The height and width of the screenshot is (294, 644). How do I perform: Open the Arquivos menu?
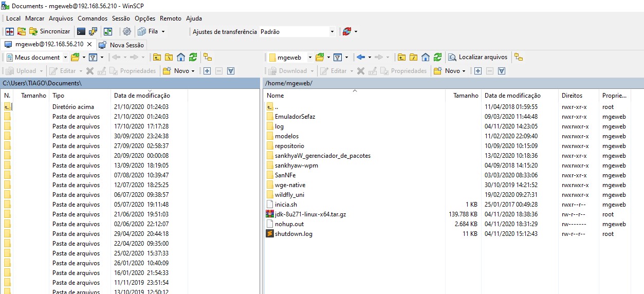pos(61,19)
